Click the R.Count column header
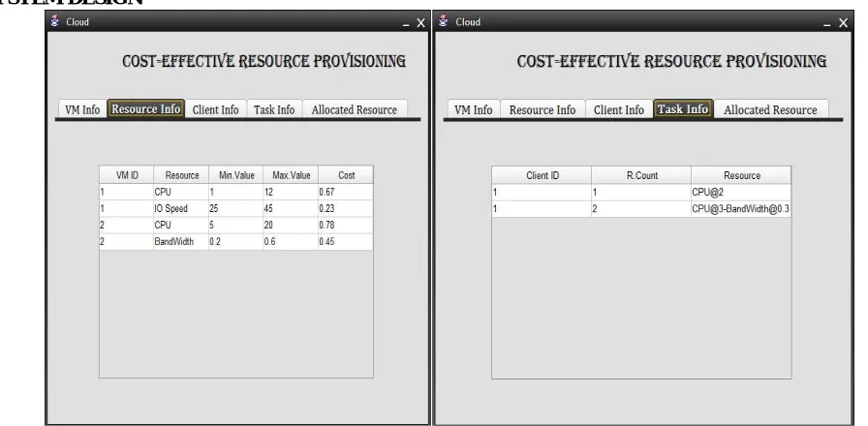Viewport: 868px width, 426px height. [x=641, y=175]
